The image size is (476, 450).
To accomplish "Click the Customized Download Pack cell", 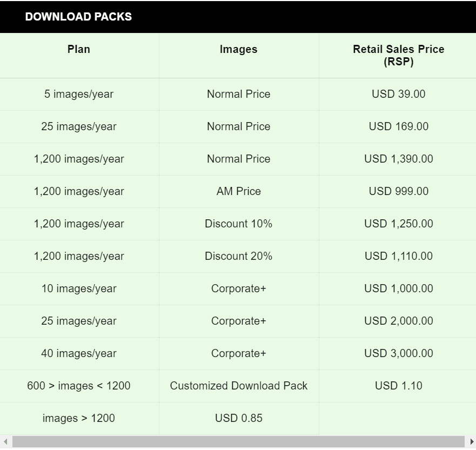I will [238, 386].
